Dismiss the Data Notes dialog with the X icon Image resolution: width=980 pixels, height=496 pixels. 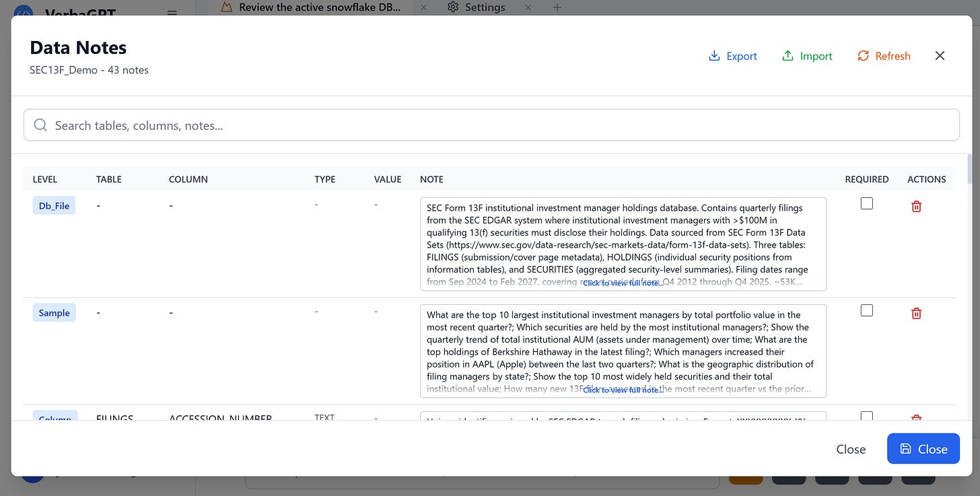(x=940, y=56)
